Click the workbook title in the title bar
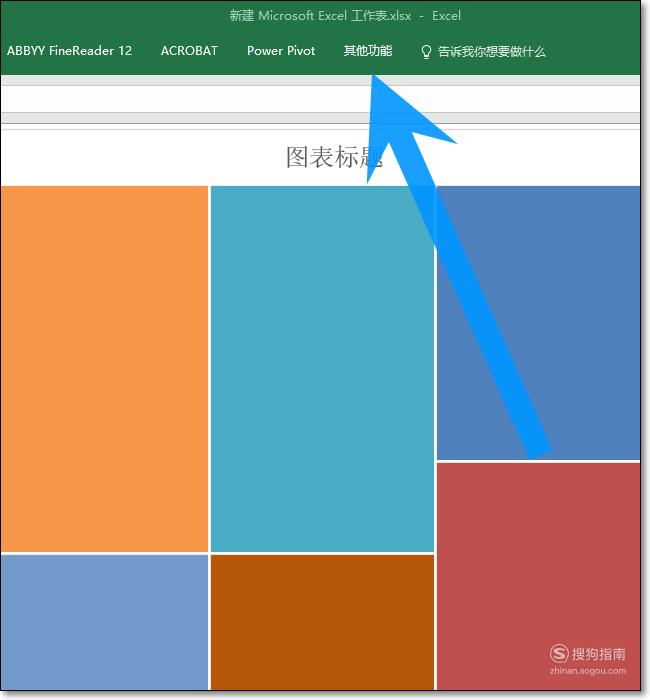The image size is (650, 700). click(345, 16)
